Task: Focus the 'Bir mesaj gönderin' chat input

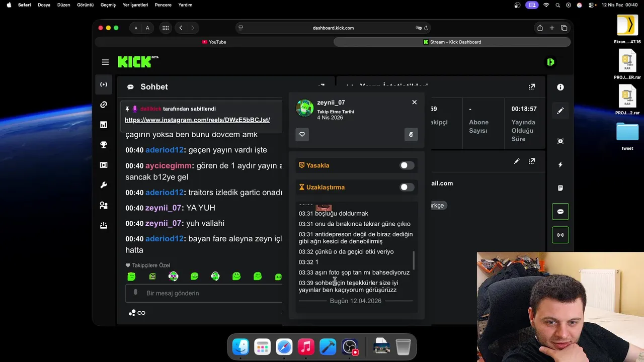Action: 204,293
